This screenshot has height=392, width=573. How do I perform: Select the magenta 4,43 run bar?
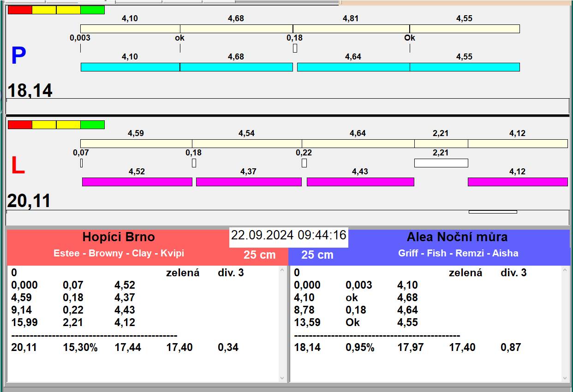[360, 182]
